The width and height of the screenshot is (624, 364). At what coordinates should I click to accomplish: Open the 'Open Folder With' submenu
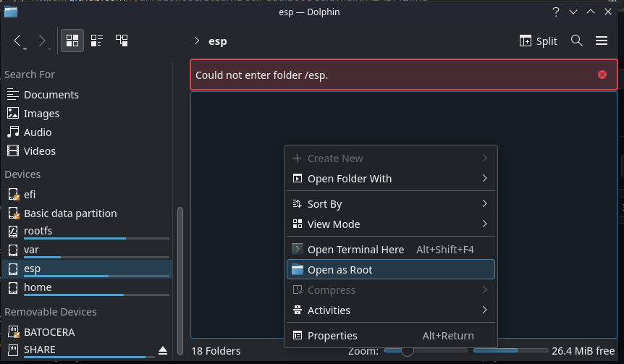(x=390, y=179)
